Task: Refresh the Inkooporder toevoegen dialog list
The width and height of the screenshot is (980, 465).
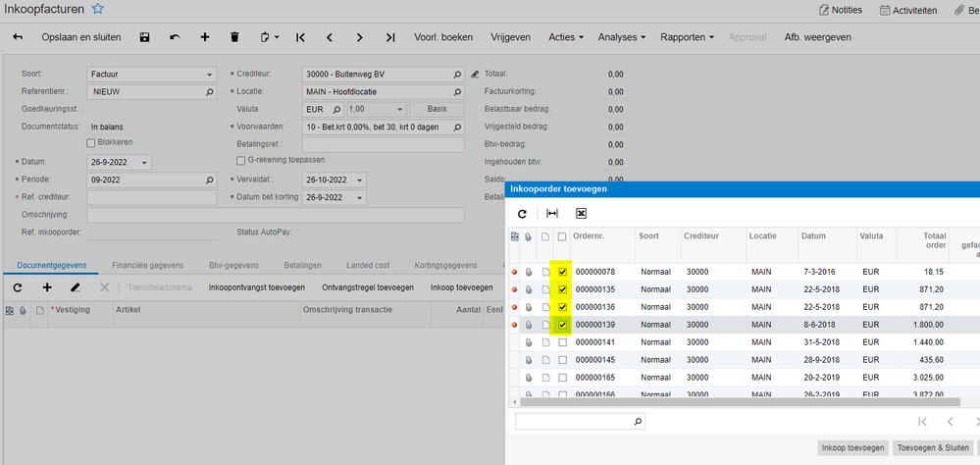Action: (522, 213)
